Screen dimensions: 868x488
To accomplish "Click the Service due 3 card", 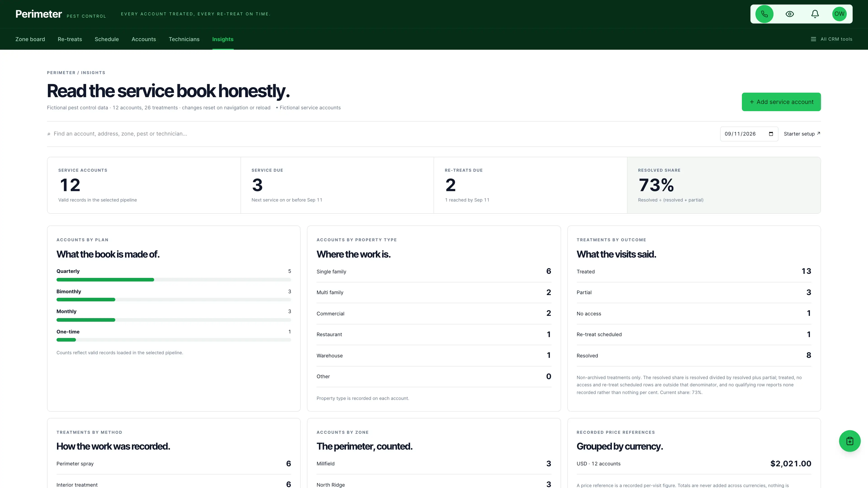I will [337, 185].
